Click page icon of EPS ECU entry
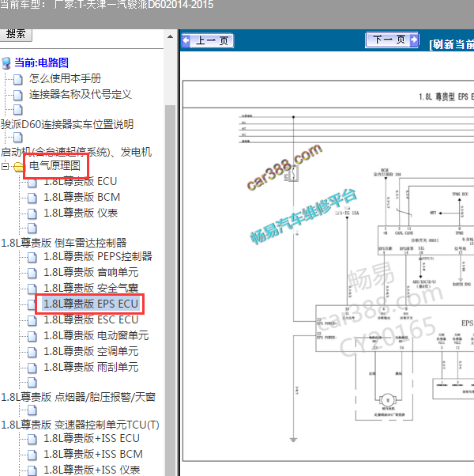Image resolution: width=474 pixels, height=476 pixels. 32,304
